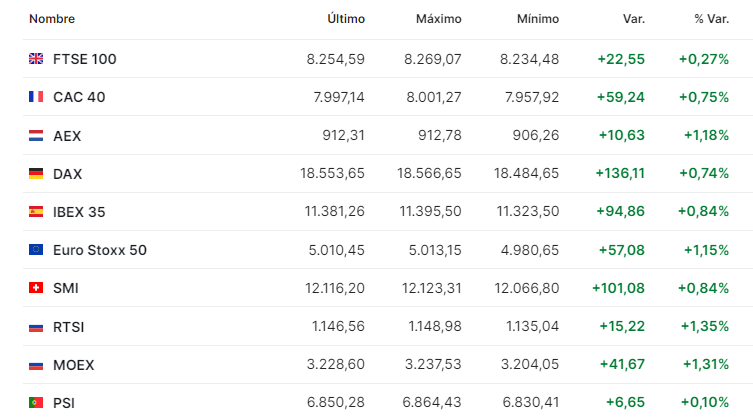This screenshot has height=418, width=753.
Task: Click the Mínimo column header
Action: click(538, 19)
